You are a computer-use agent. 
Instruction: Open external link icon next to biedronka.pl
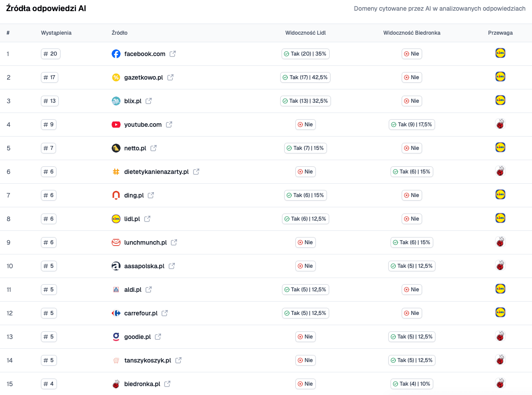pyautogui.click(x=167, y=384)
